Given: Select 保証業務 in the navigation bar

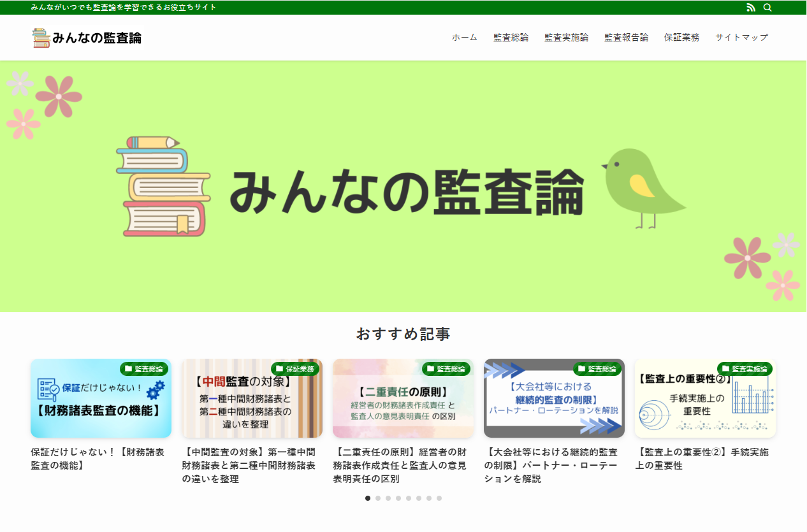Looking at the screenshot, I should [681, 38].
